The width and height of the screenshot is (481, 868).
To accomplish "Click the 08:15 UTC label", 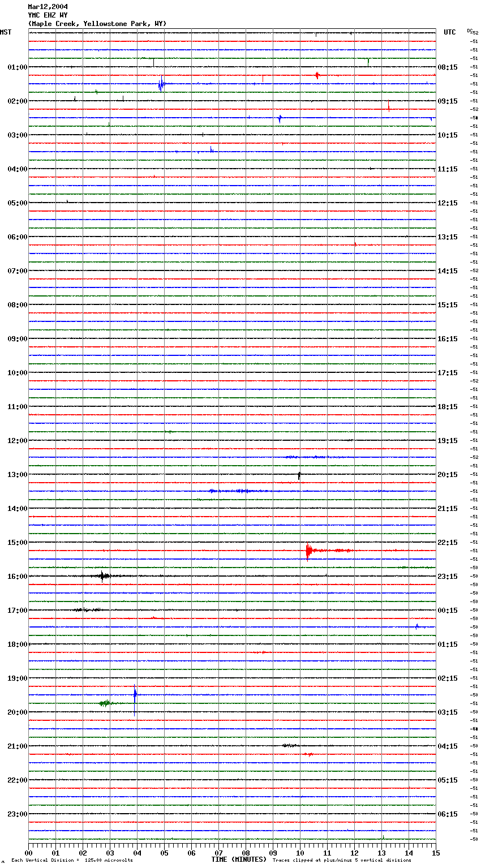I will pos(448,67).
